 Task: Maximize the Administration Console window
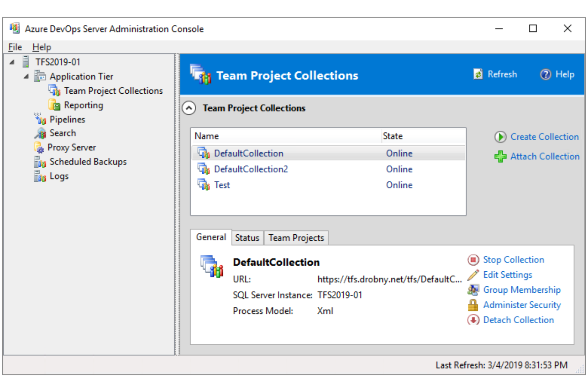click(533, 29)
